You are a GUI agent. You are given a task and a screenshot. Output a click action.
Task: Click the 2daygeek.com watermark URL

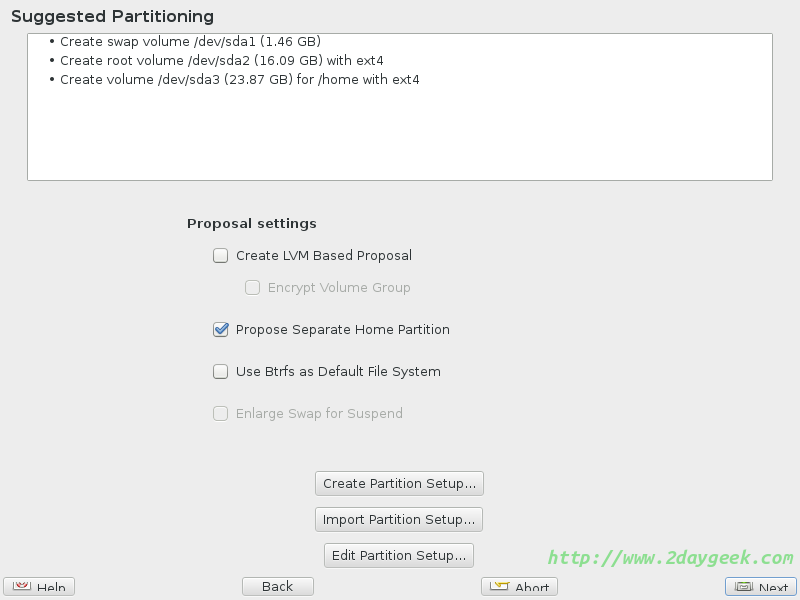pyautogui.click(x=670, y=558)
